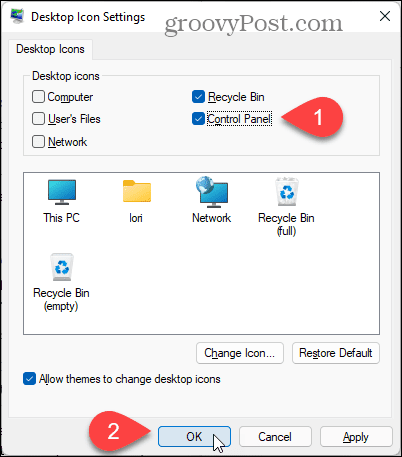Select the Recycle Bin (empty) icon

coord(62,267)
